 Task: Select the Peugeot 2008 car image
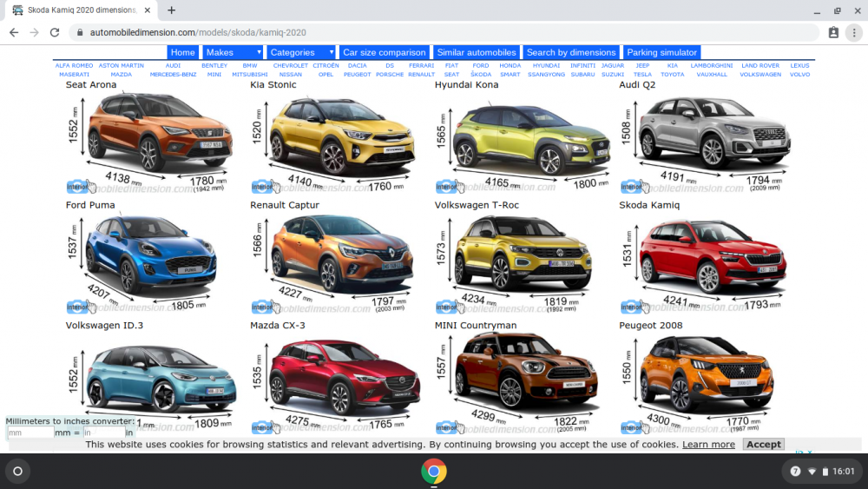[707, 375]
